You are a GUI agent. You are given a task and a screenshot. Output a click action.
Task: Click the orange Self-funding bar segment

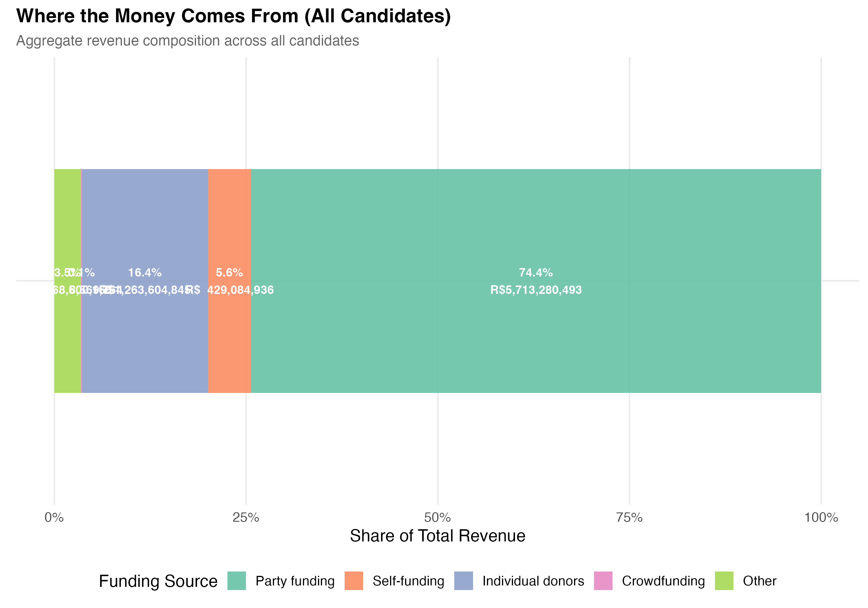coord(229,340)
